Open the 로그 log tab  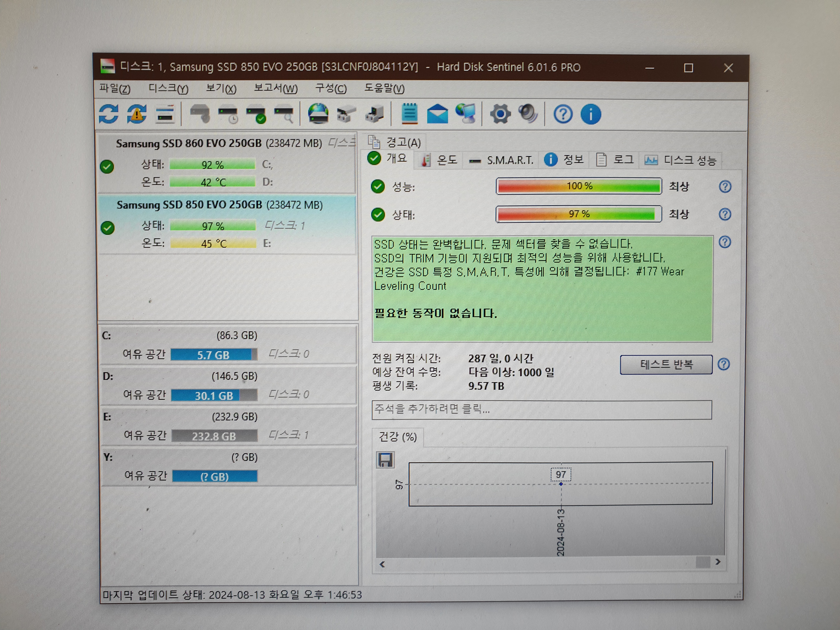pos(615,160)
